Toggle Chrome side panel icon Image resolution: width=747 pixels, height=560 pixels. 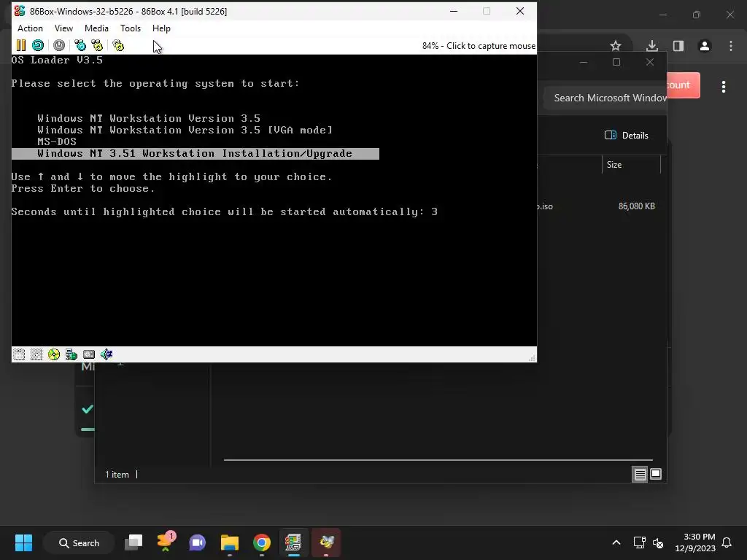[678, 46]
